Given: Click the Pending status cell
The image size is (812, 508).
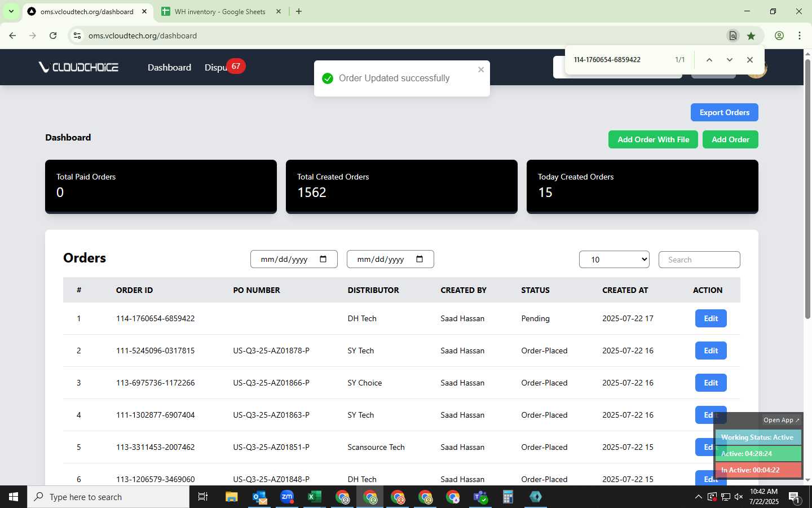Looking at the screenshot, I should [535, 318].
